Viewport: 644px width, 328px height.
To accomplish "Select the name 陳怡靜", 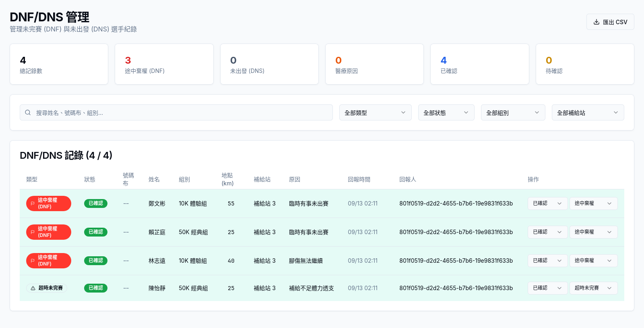I will point(157,288).
